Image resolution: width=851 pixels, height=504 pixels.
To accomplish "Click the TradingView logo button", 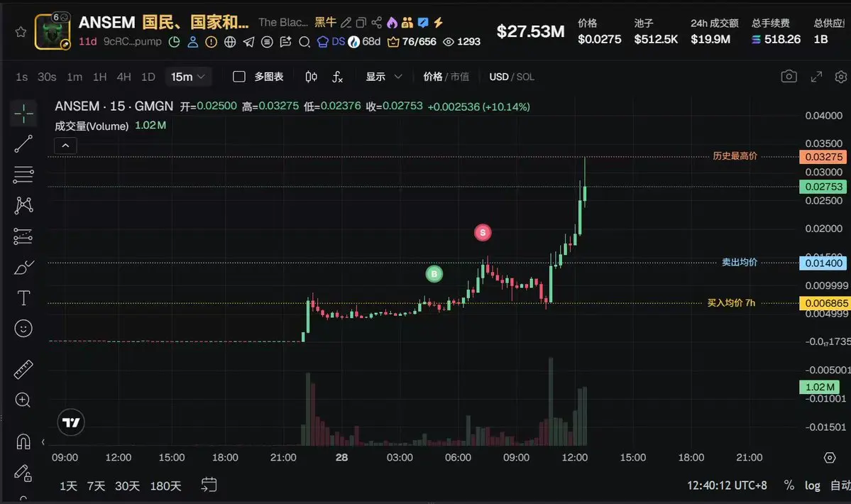I will coord(71,422).
